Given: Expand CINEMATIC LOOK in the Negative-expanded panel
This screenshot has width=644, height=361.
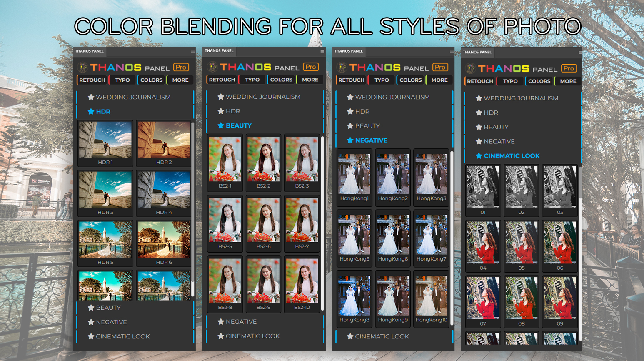Looking at the screenshot, I should click(394, 336).
